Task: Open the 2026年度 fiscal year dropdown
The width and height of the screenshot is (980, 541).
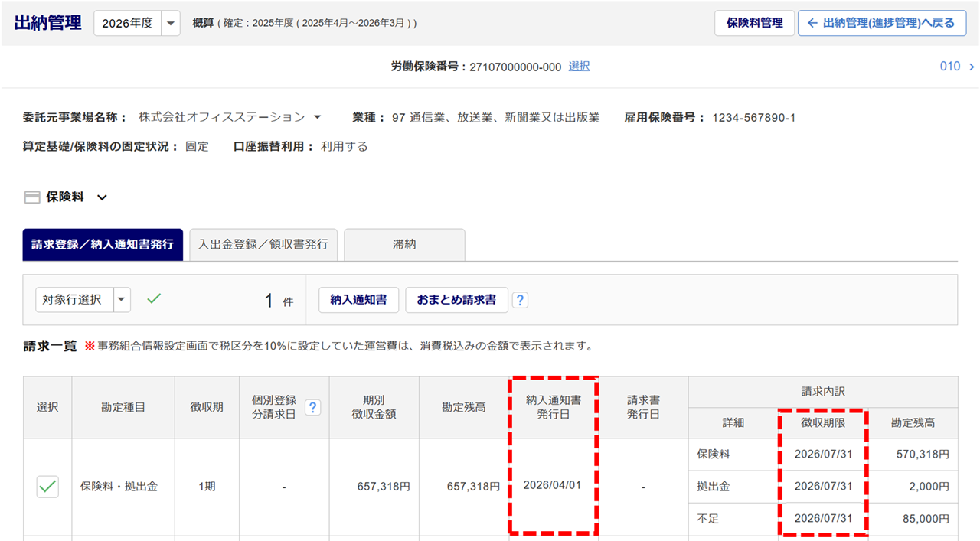Action: [x=171, y=23]
